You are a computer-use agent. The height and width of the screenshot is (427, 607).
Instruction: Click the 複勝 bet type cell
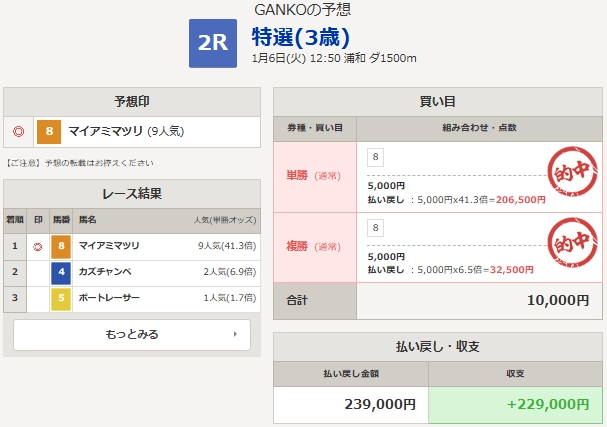coord(314,246)
